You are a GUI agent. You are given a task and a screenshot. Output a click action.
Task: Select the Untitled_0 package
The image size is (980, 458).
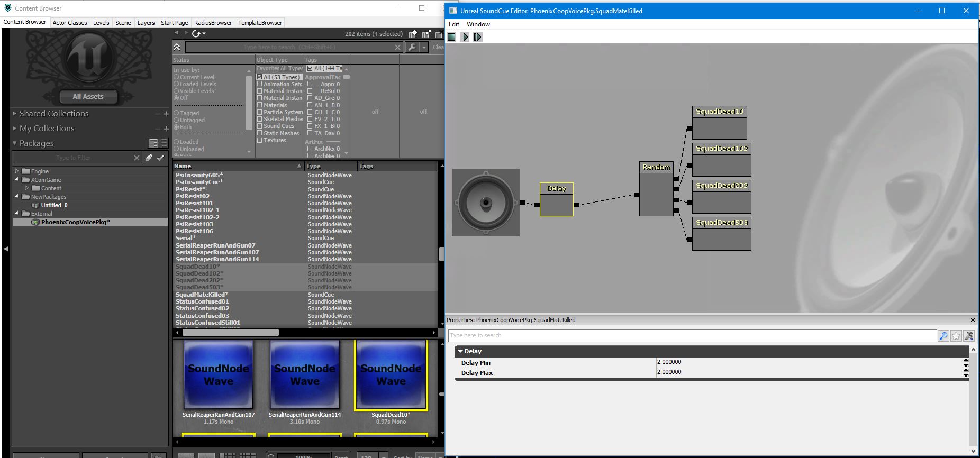[54, 205]
